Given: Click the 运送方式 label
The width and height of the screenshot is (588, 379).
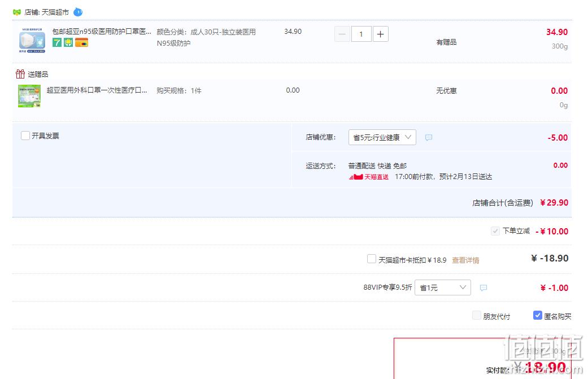Looking at the screenshot, I should (x=321, y=165).
